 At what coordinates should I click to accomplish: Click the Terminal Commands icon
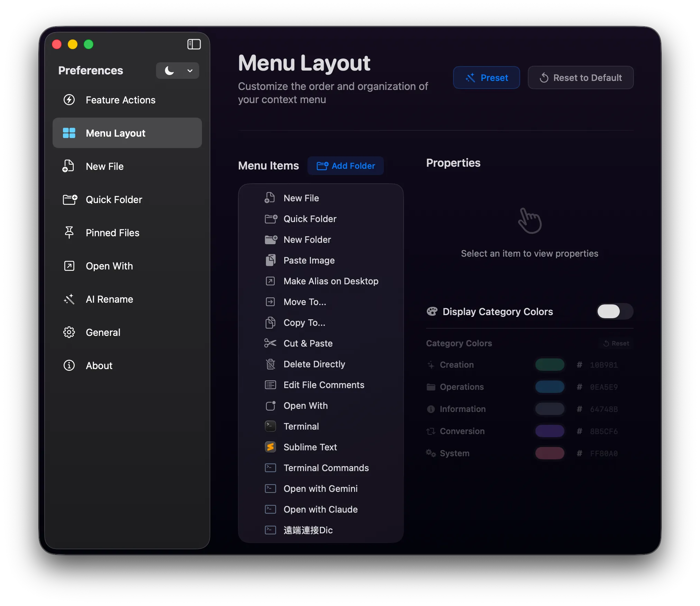pos(270,468)
